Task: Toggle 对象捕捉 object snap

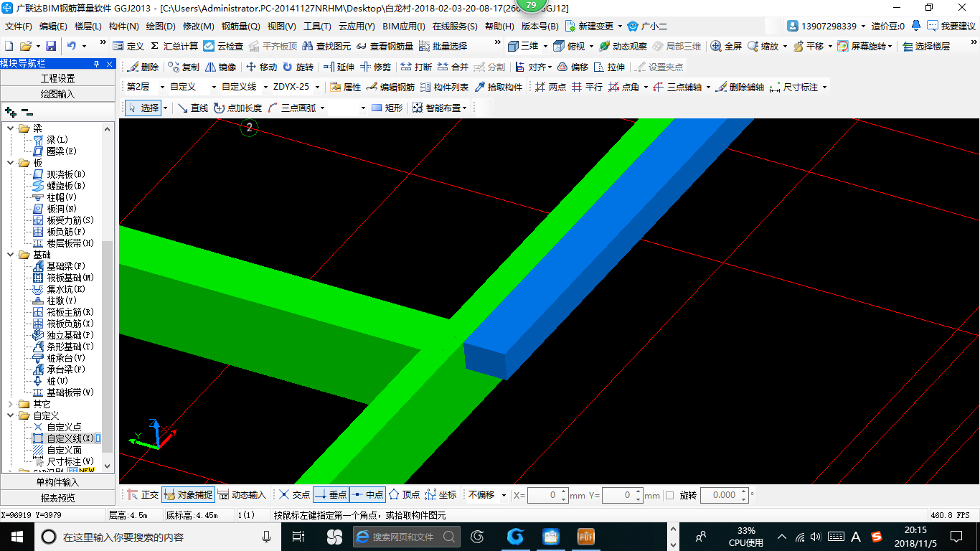Action: 188,495
